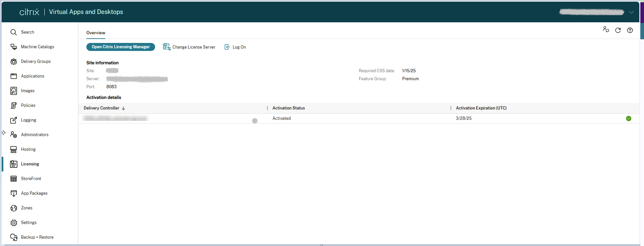Open help via the question mark icon
The height and width of the screenshot is (246, 644).
[630, 30]
